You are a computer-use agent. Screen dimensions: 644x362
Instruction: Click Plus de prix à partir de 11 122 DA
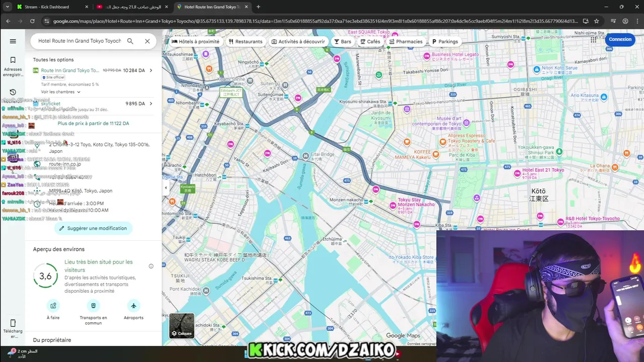coord(93,123)
